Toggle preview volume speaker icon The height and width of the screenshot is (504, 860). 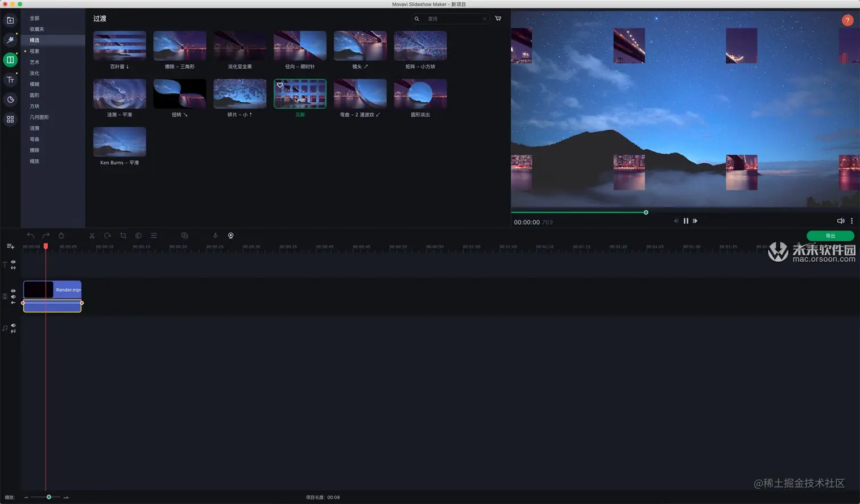[x=841, y=221]
